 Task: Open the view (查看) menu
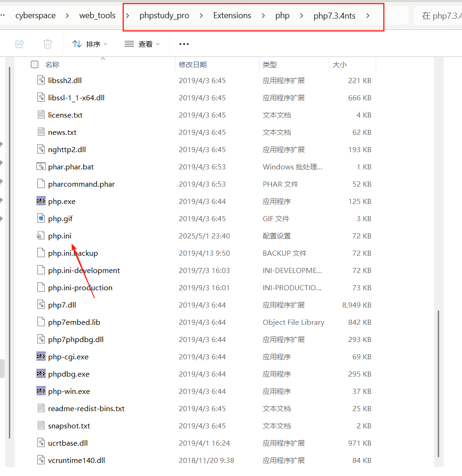click(x=142, y=44)
